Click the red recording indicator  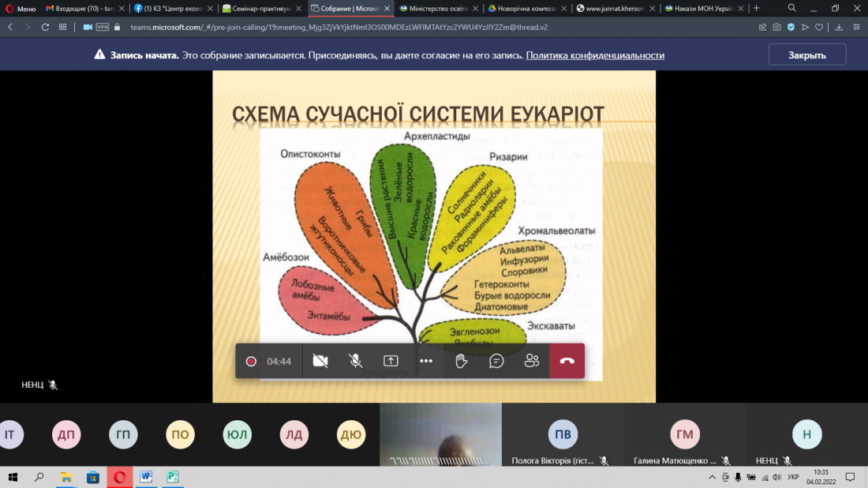tap(251, 361)
